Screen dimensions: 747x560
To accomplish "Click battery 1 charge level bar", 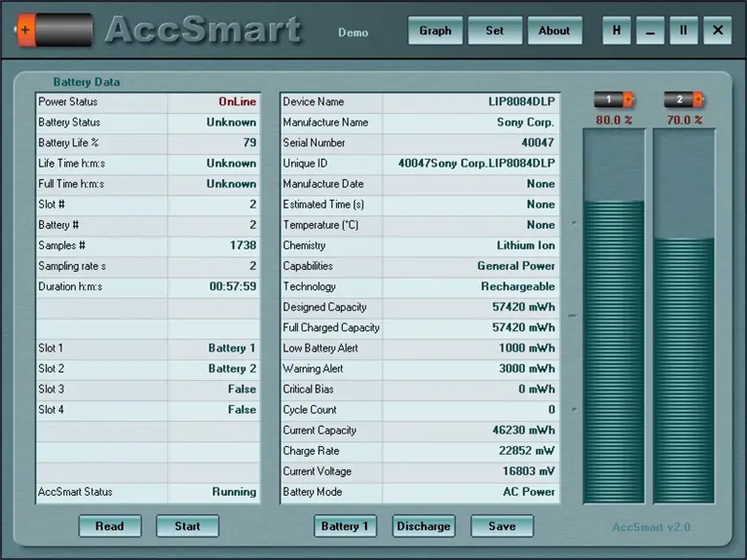I will tap(614, 350).
